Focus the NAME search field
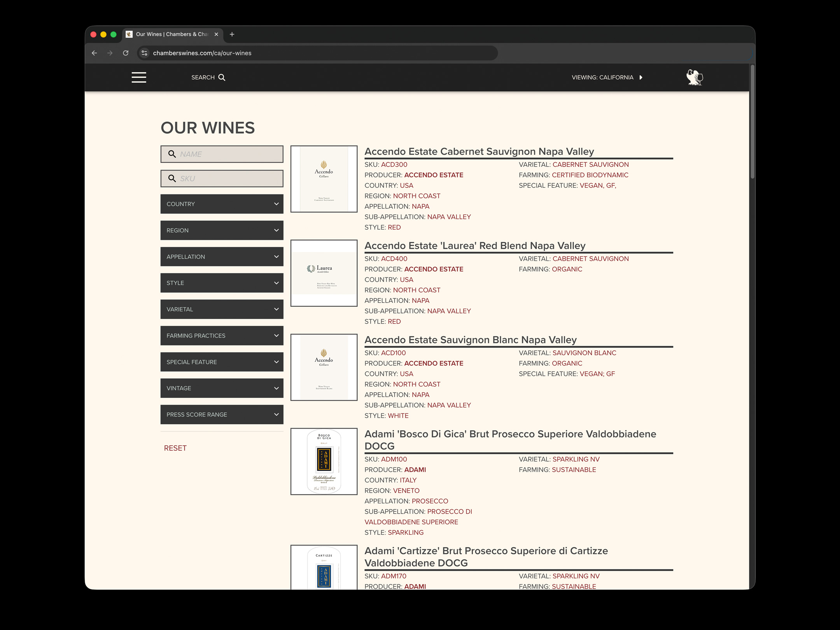 coord(222,154)
